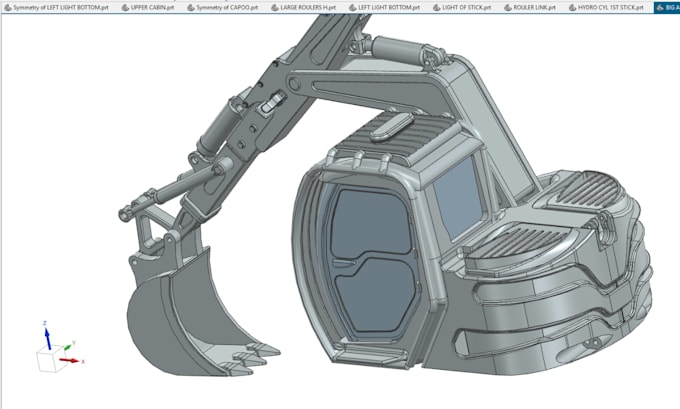Click the active BIG A... tab
The width and height of the screenshot is (680, 409).
[x=667, y=7]
